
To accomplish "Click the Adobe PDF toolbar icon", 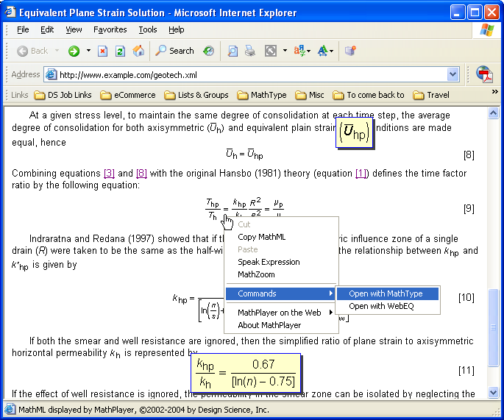I will click(x=483, y=74).
